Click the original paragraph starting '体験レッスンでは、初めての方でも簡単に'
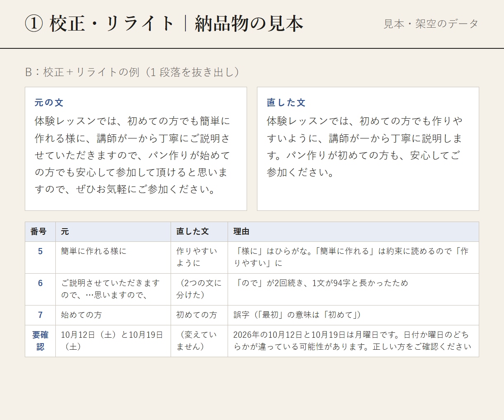504x420 pixels. [x=133, y=155]
